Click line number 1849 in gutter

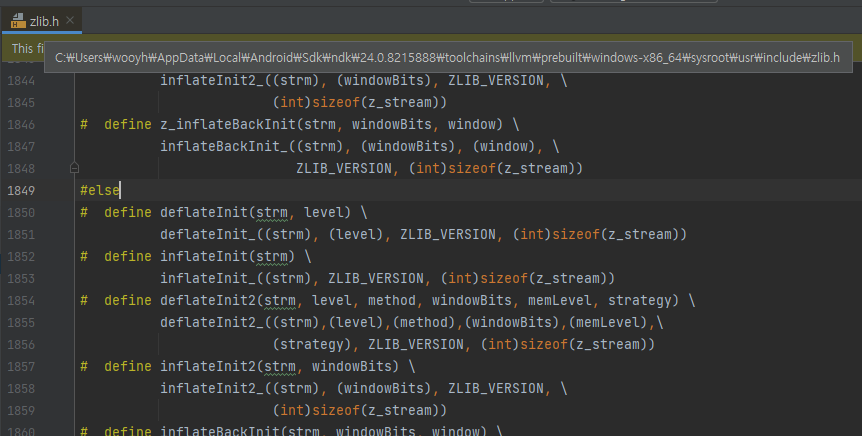tap(21, 191)
